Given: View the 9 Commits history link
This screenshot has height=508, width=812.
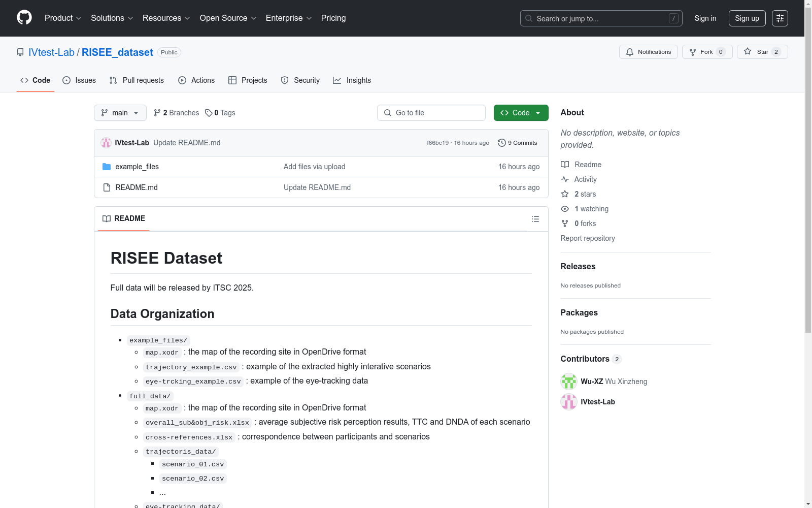Looking at the screenshot, I should click(x=518, y=143).
